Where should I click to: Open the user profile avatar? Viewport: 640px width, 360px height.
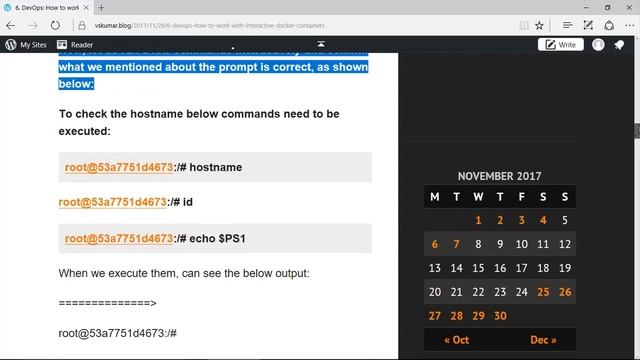(x=598, y=44)
